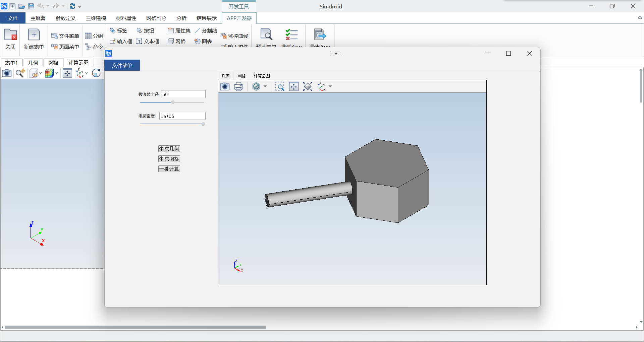Click the 监控曲线 monitor curve item
644x342 pixels.
[x=234, y=36]
